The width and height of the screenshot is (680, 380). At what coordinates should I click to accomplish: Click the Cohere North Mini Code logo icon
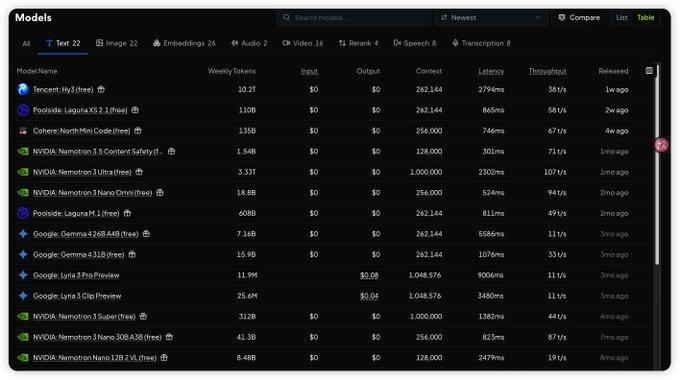(x=23, y=131)
